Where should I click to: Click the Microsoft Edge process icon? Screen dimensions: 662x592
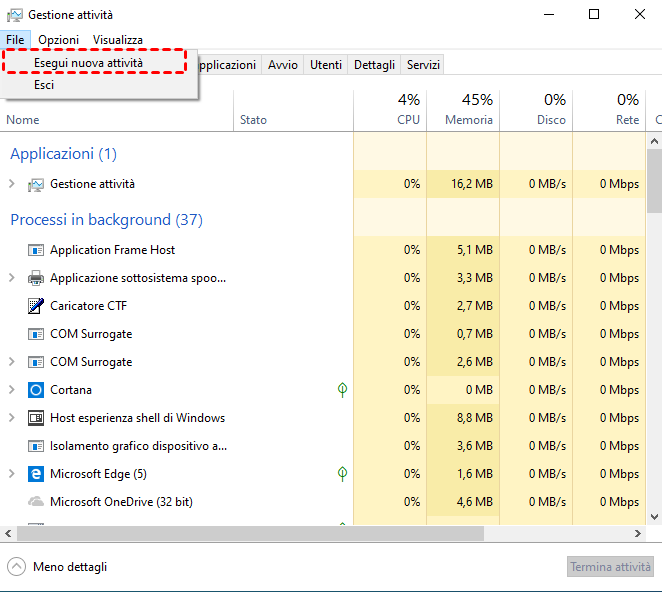36,474
